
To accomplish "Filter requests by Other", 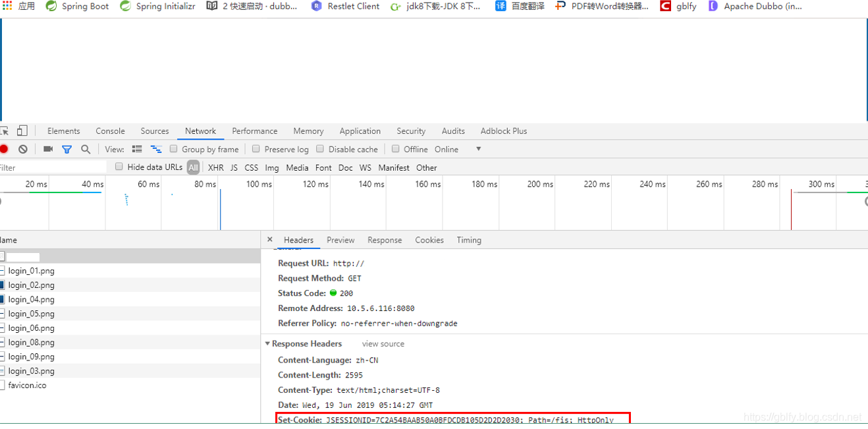I will point(427,168).
